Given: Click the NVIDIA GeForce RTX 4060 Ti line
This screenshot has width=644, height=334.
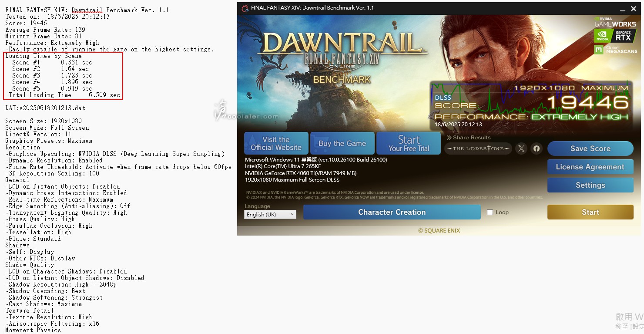Looking at the screenshot, I should 301,173.
